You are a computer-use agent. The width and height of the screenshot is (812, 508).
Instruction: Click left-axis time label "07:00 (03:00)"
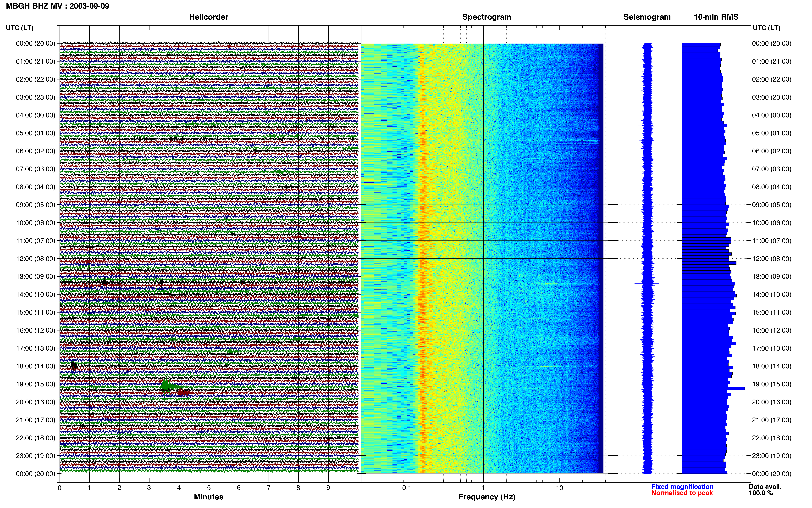click(x=36, y=169)
